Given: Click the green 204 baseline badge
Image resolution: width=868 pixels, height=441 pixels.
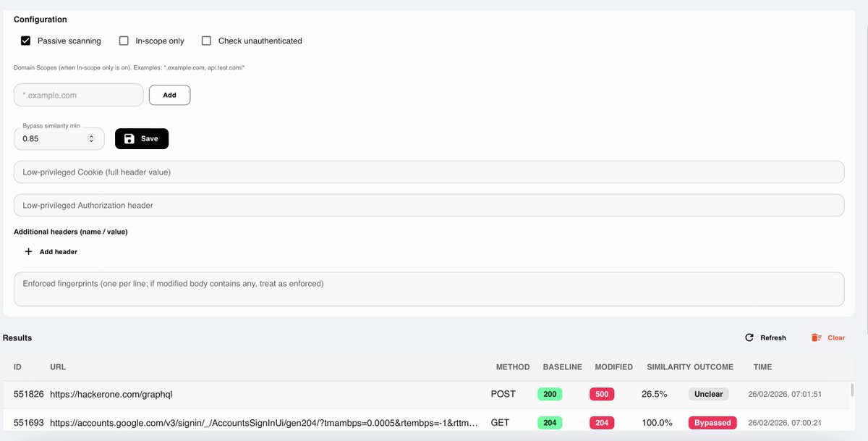Looking at the screenshot, I should 550,422.
